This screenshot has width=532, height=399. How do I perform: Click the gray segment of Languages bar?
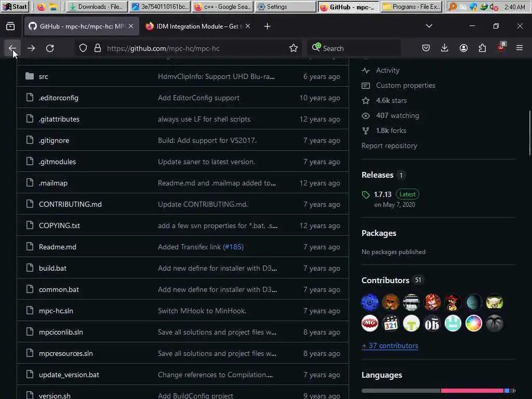(x=401, y=391)
